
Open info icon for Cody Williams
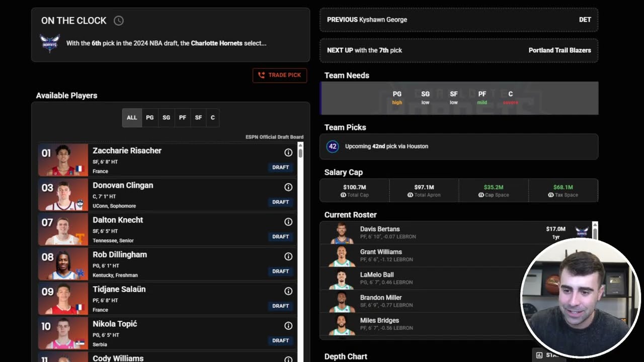pyautogui.click(x=288, y=359)
